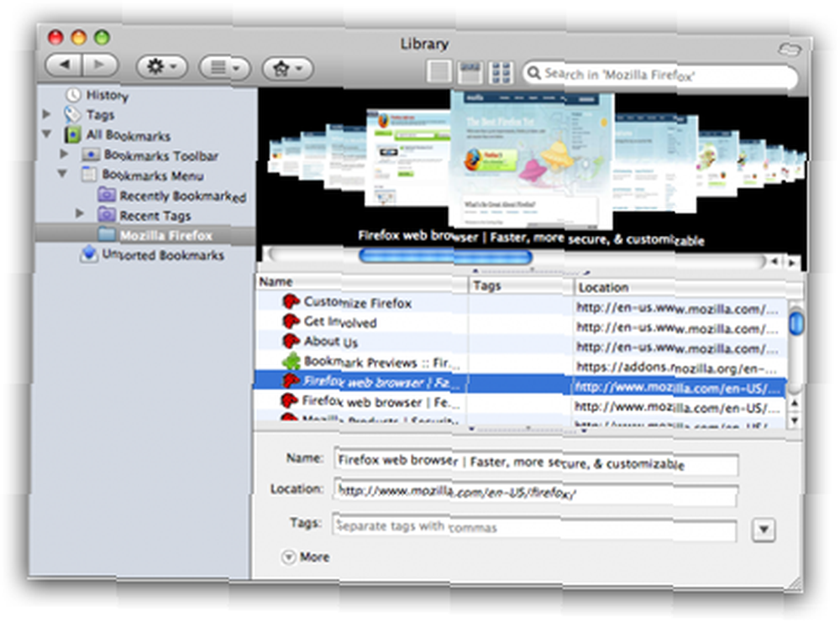The height and width of the screenshot is (622, 840).
Task: Click the bookmark Name text field
Action: coord(536,462)
